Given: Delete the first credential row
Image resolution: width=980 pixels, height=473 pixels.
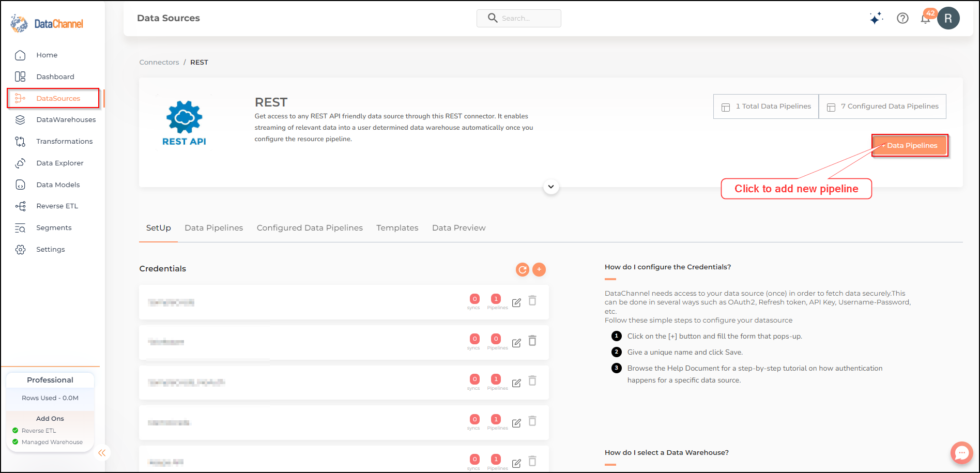Looking at the screenshot, I should pyautogui.click(x=532, y=300).
